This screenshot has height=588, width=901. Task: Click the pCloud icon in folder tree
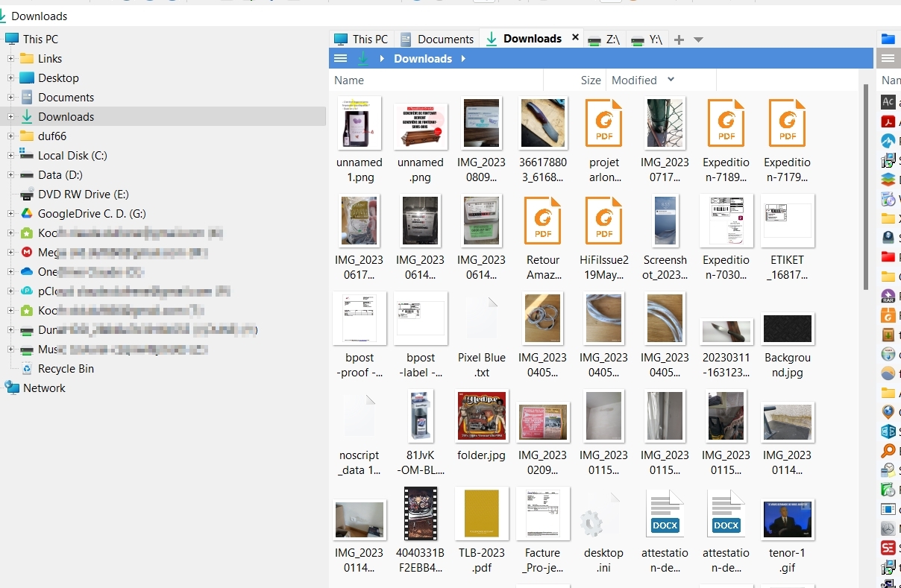(27, 291)
